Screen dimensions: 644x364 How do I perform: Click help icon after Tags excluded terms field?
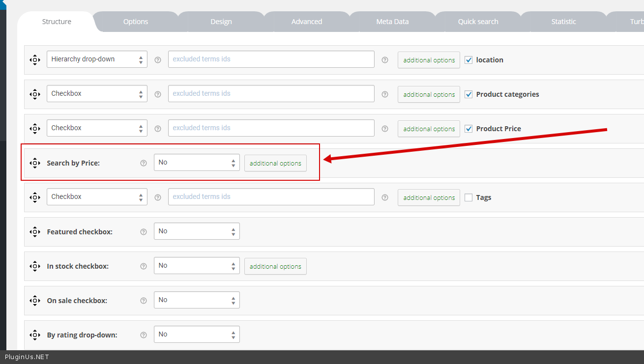point(385,197)
